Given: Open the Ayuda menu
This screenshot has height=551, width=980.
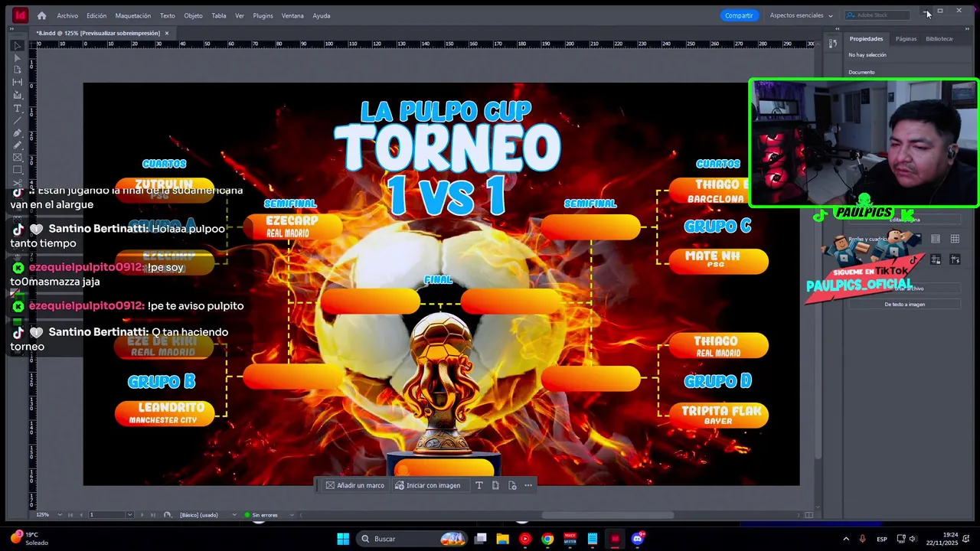Looking at the screenshot, I should (322, 15).
